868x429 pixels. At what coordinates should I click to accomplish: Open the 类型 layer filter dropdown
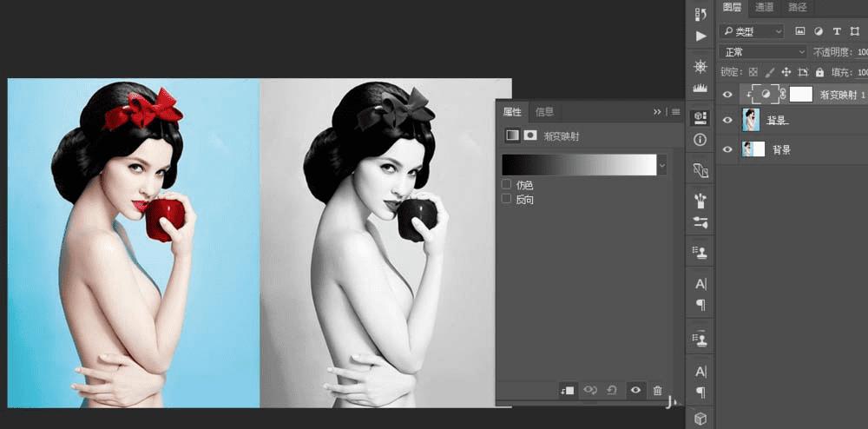(751, 31)
